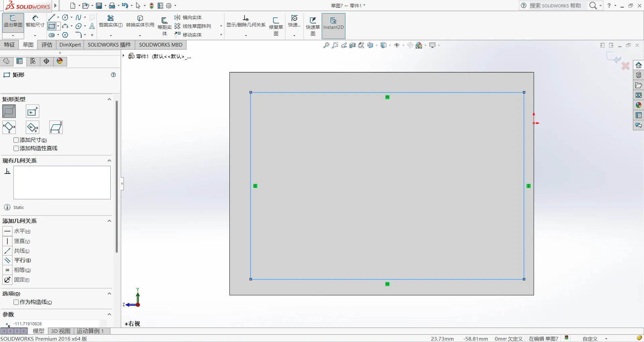644x342 pixels.
Task: Open the Appearances tab in task pane
Action: (x=639, y=105)
